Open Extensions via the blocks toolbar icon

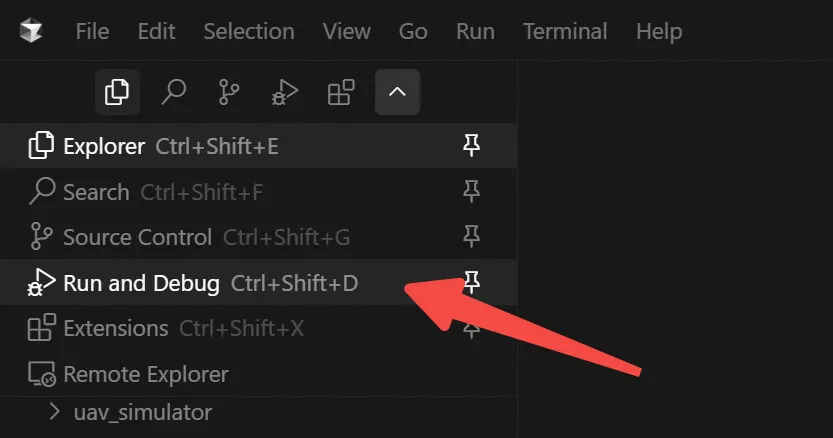point(341,92)
